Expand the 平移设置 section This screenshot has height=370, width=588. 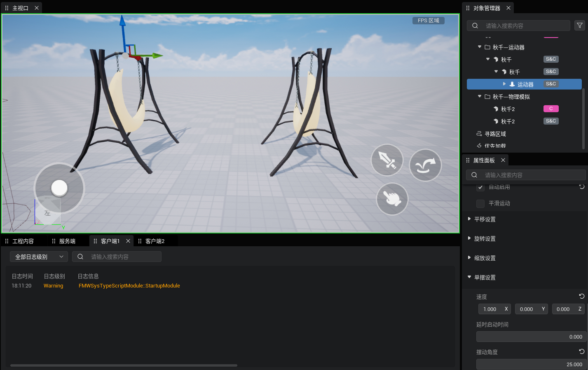coord(469,219)
